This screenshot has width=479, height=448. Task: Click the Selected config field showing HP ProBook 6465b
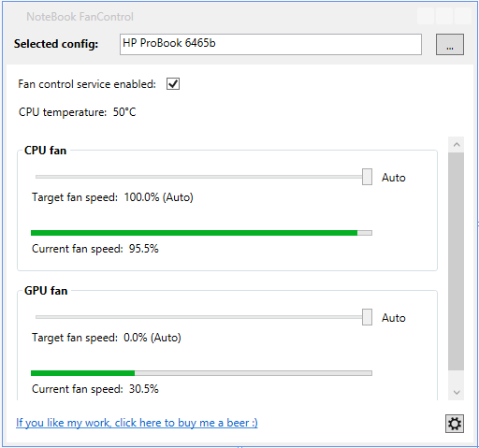[x=270, y=44]
